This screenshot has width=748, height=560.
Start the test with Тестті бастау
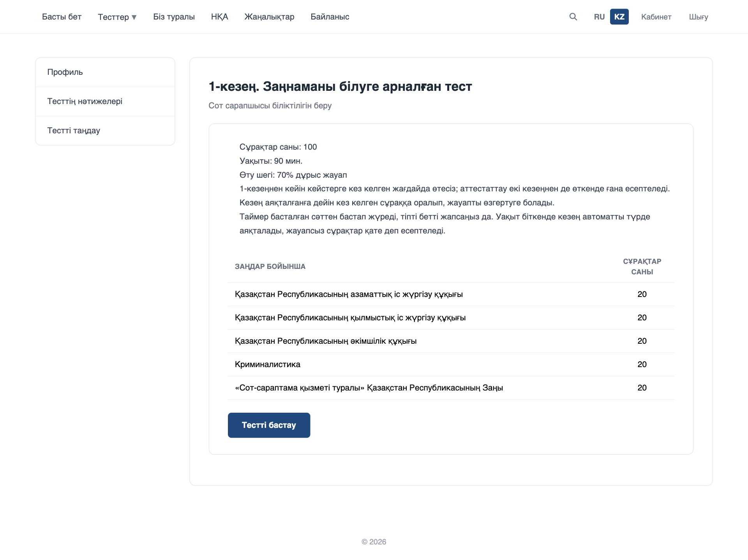click(x=269, y=425)
